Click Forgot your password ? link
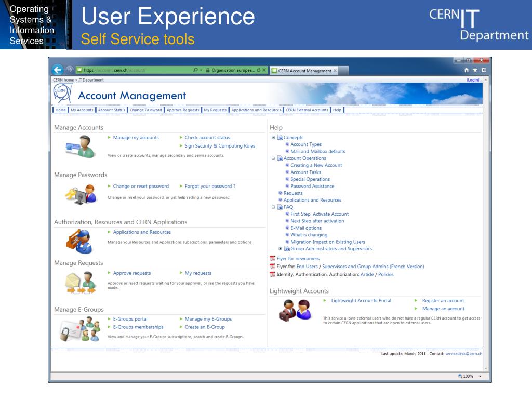The width and height of the screenshot is (532, 399). [210, 187]
